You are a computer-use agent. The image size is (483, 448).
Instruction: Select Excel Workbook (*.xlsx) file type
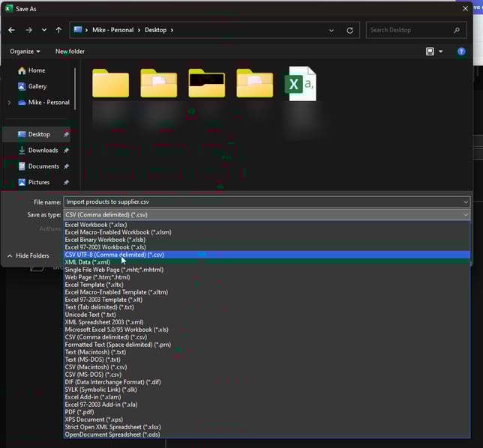pos(96,225)
